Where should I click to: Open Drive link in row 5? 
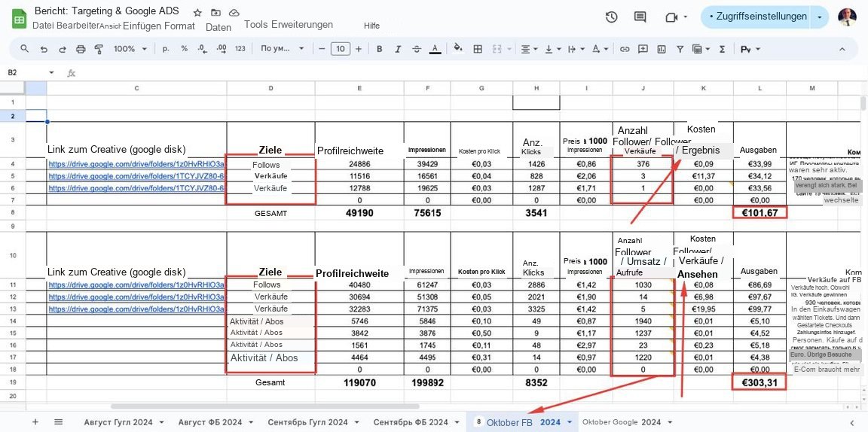click(x=136, y=176)
